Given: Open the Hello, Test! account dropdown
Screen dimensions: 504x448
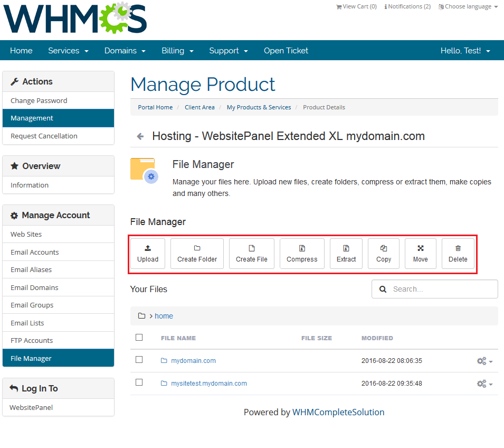Looking at the screenshot, I should (465, 51).
